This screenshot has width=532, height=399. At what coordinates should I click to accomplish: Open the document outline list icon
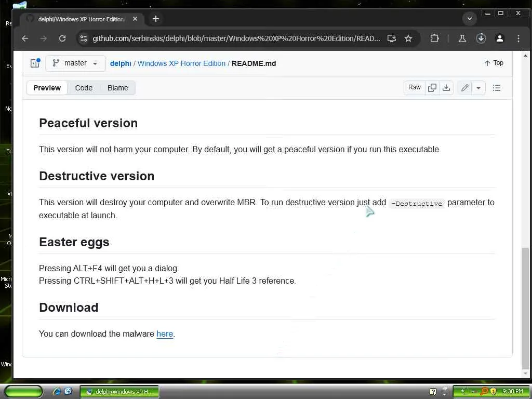(x=497, y=88)
